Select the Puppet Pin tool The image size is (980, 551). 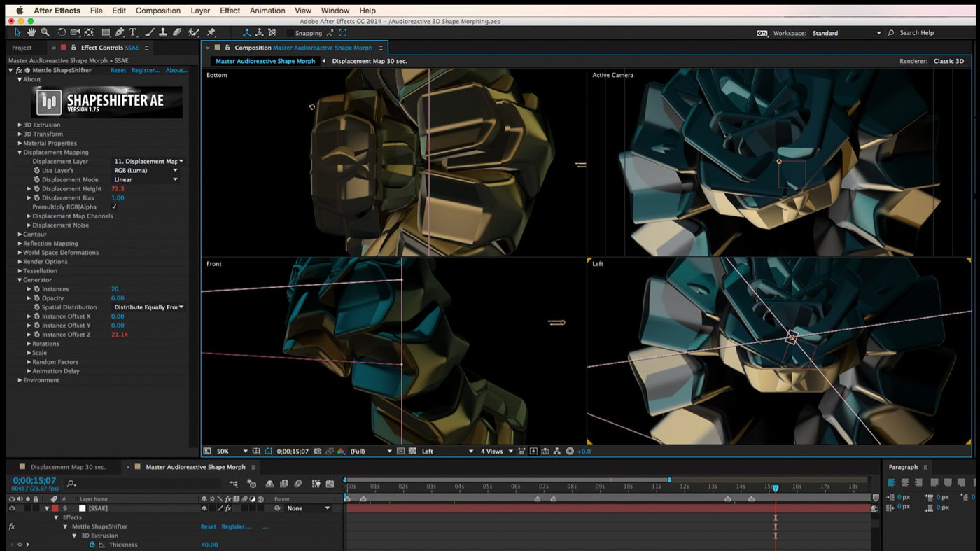pyautogui.click(x=211, y=32)
